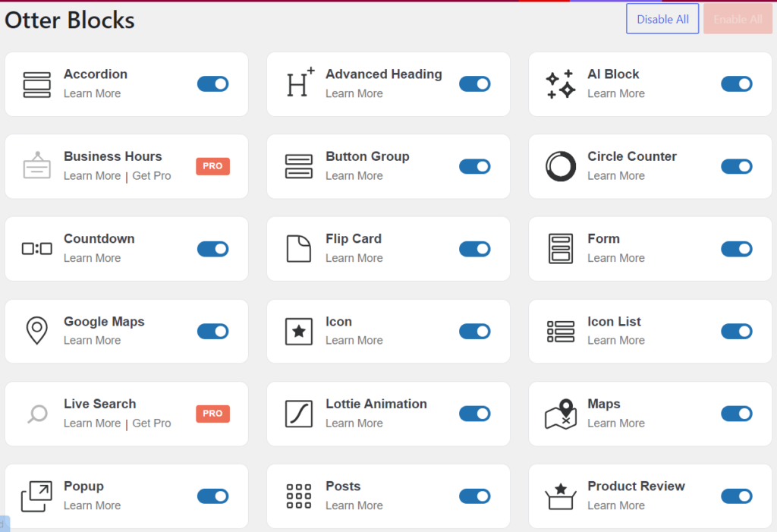Toggle off the Form block switch
This screenshot has width=777, height=532.
[737, 249]
